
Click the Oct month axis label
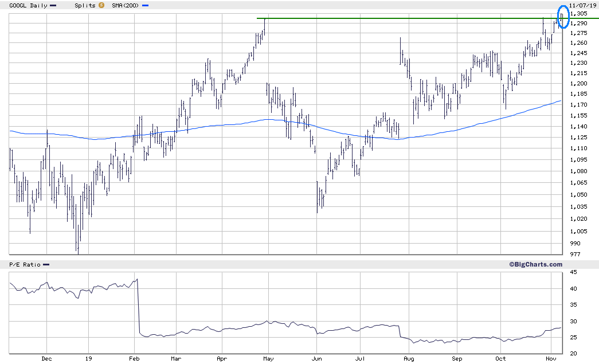(500, 359)
